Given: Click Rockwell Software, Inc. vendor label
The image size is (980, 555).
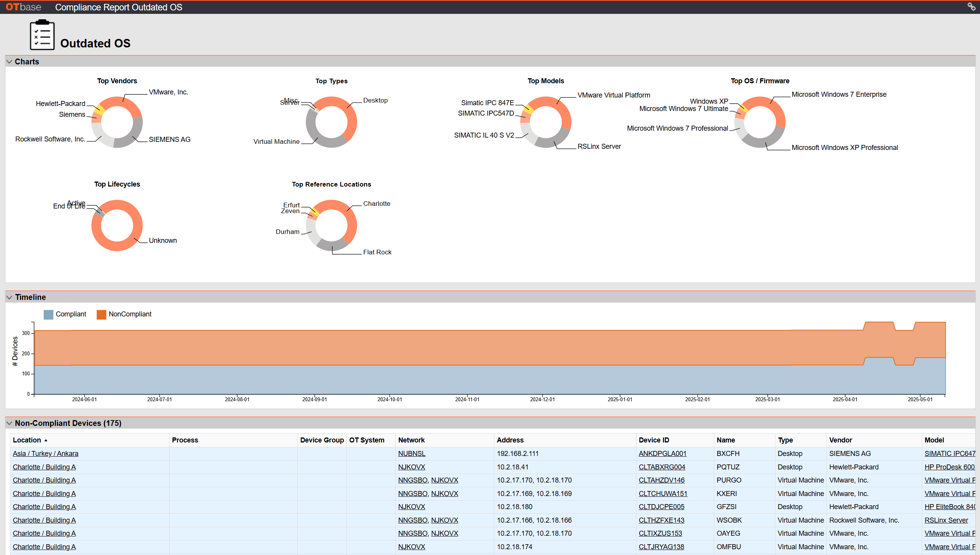Looking at the screenshot, I should 50,139.
